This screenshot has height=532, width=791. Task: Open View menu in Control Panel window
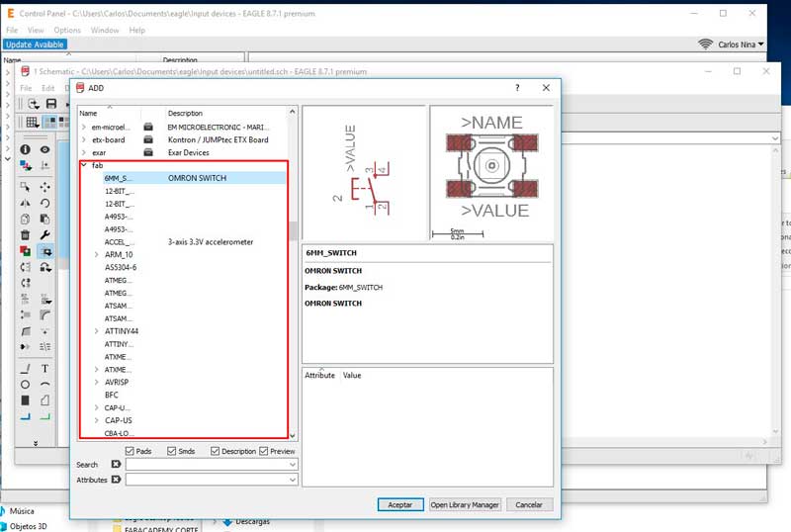(36, 31)
